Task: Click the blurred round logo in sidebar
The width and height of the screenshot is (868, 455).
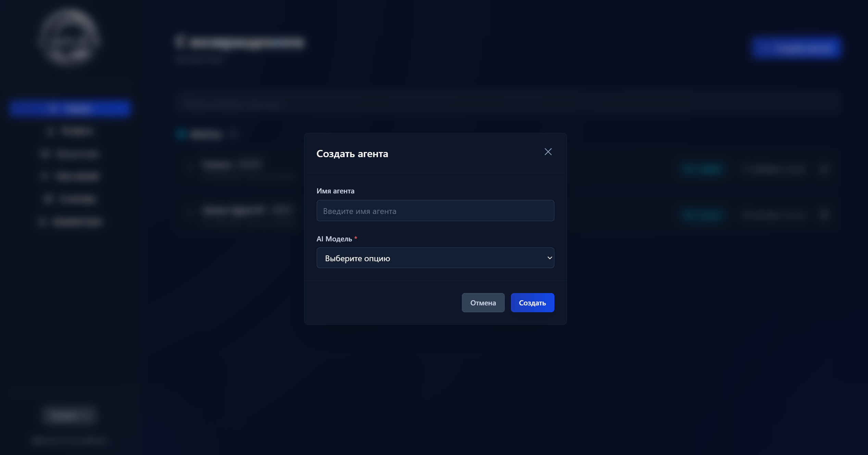Action: click(x=69, y=38)
